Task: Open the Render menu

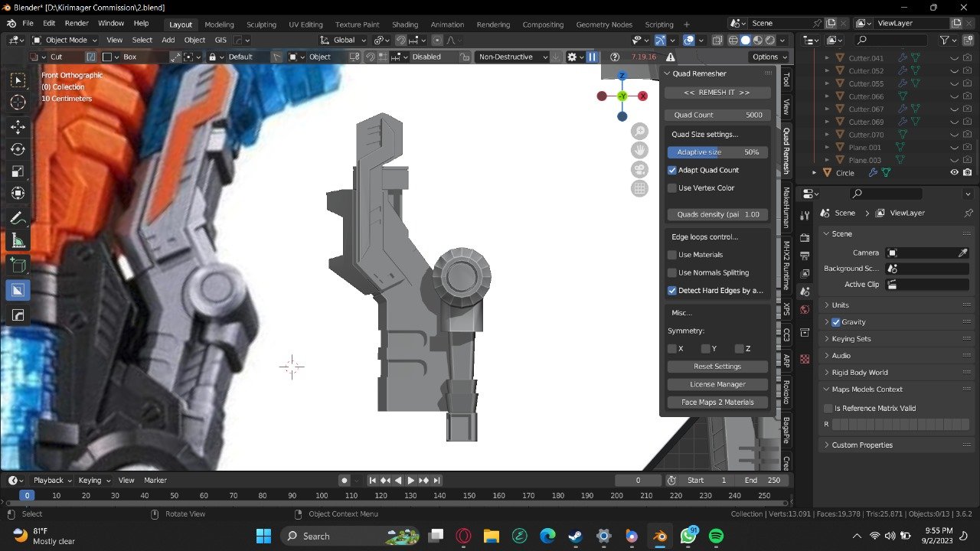Action: pos(77,24)
